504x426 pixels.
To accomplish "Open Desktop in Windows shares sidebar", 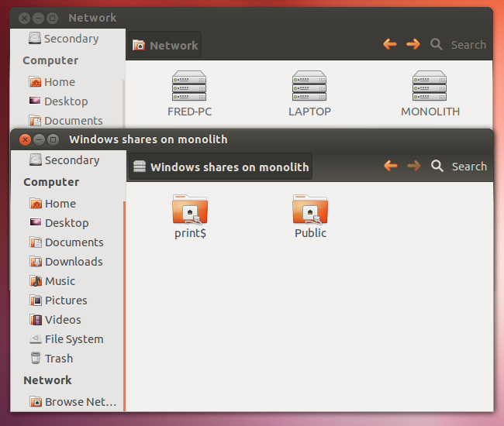I will 60,223.
